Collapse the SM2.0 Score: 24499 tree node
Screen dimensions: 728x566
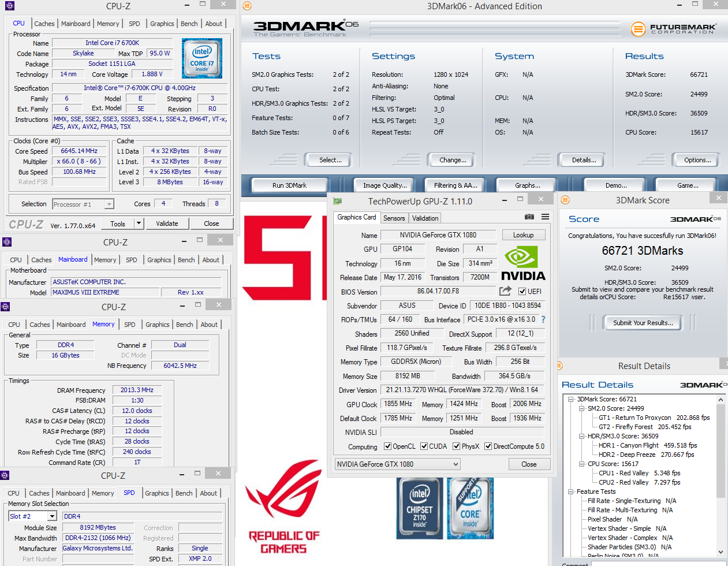[582, 408]
